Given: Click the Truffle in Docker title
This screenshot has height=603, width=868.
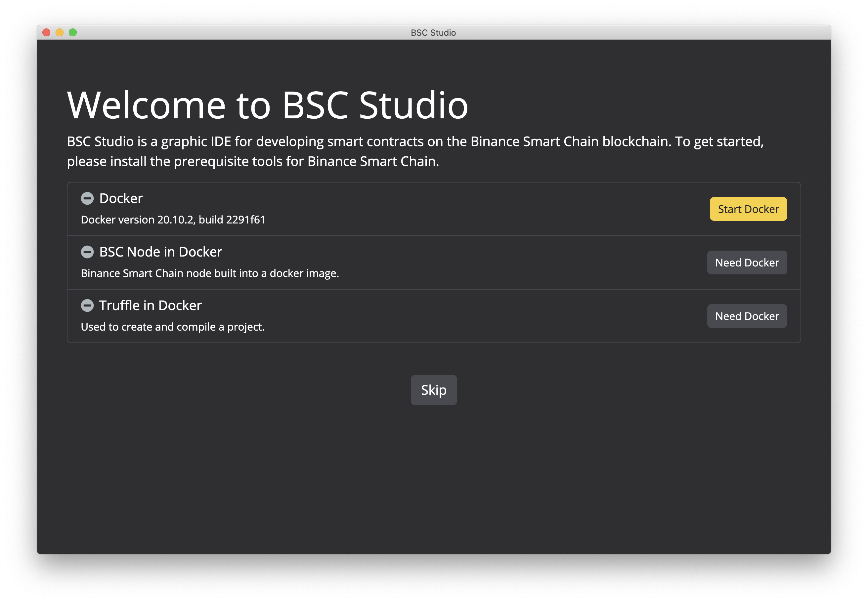Looking at the screenshot, I should [x=151, y=306].
